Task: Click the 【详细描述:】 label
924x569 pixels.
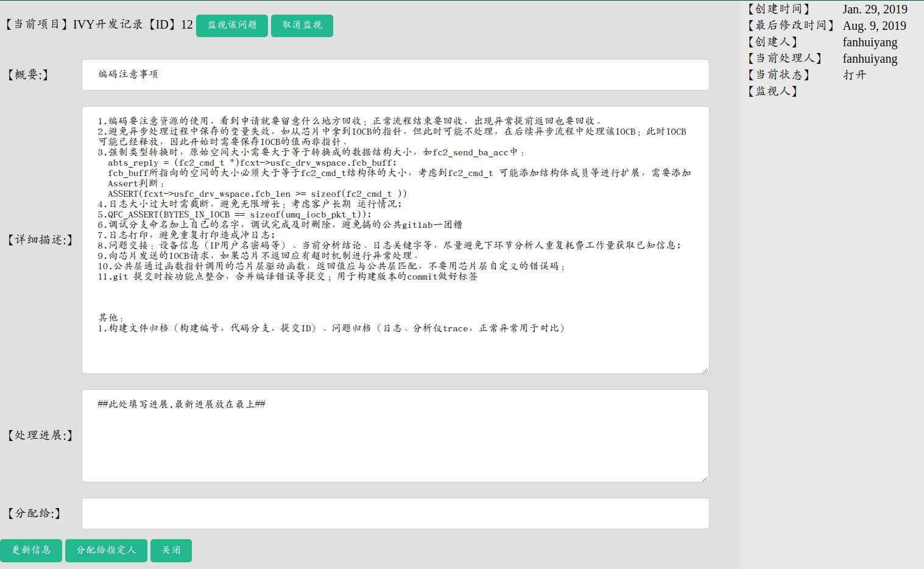Action: coord(40,240)
